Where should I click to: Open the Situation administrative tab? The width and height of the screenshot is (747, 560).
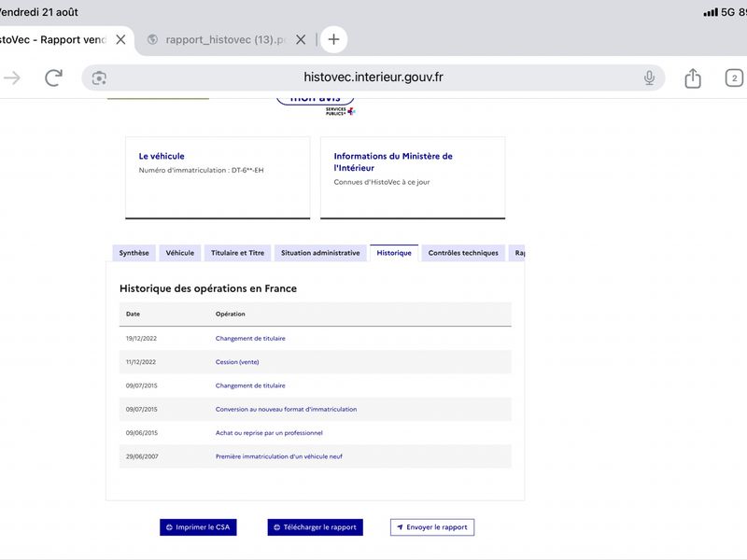point(320,253)
